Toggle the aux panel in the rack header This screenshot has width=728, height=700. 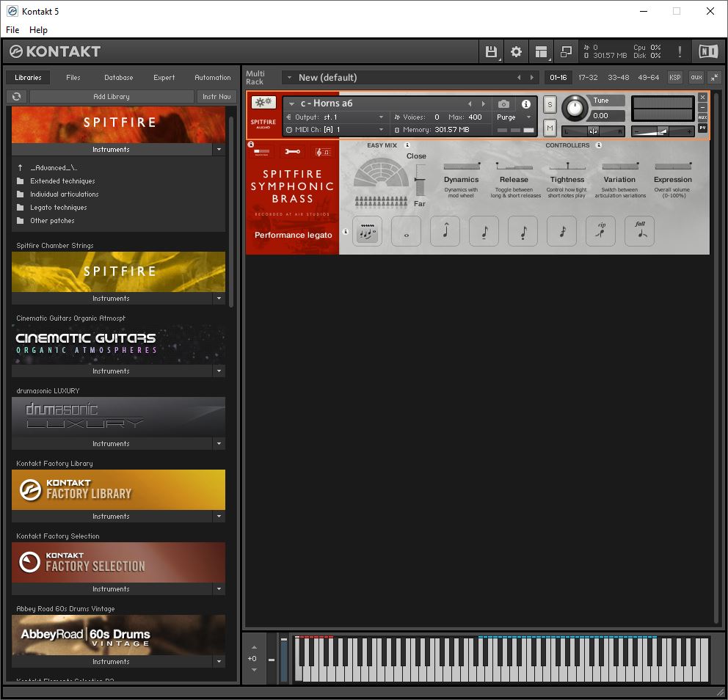(696, 78)
